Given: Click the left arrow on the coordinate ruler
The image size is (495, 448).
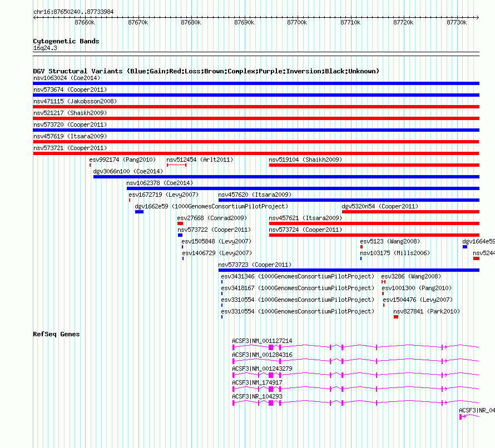Looking at the screenshot, I should [35, 17].
